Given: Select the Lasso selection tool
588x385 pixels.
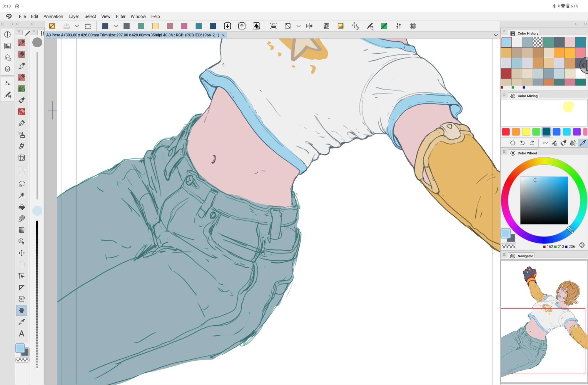Looking at the screenshot, I should [x=21, y=184].
